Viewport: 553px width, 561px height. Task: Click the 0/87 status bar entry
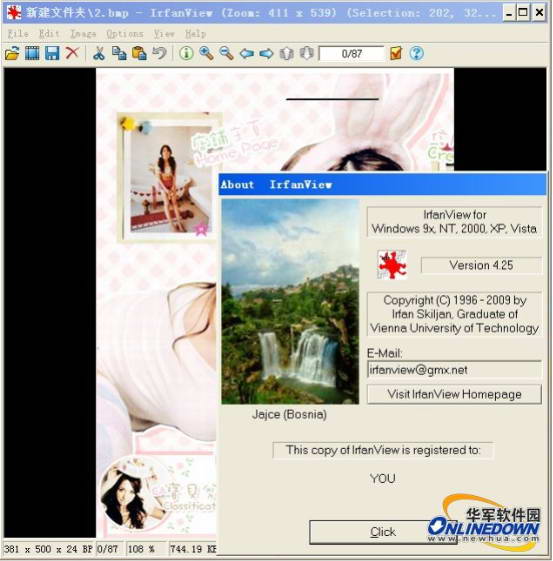[109, 549]
